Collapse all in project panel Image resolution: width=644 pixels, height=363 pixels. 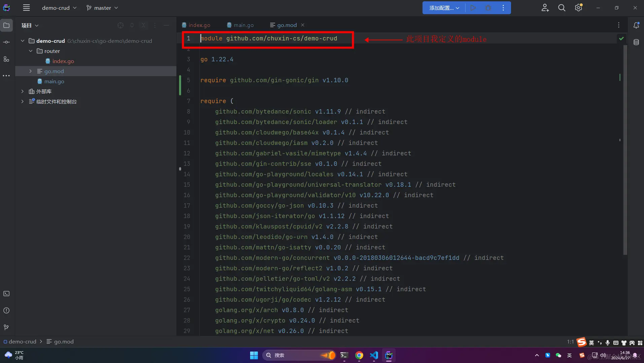pos(143,25)
